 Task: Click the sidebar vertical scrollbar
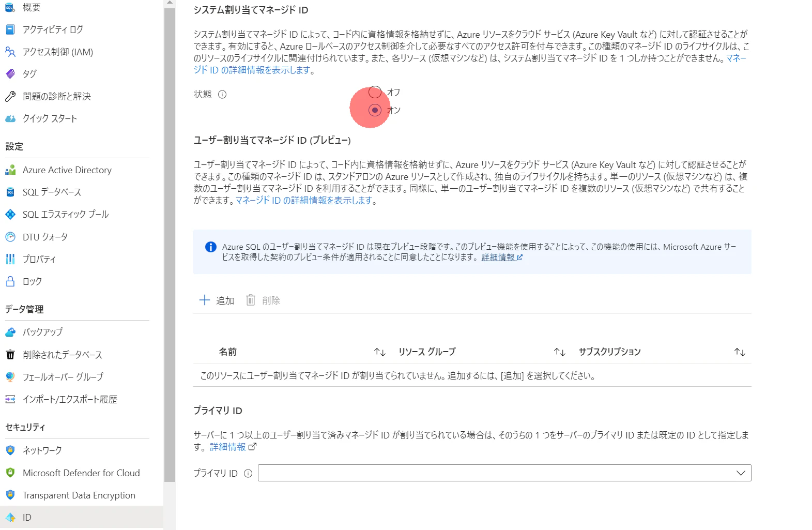click(170, 245)
